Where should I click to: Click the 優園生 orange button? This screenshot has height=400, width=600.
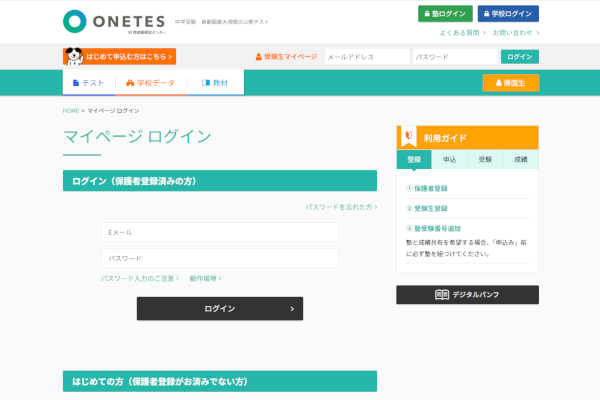coord(510,83)
